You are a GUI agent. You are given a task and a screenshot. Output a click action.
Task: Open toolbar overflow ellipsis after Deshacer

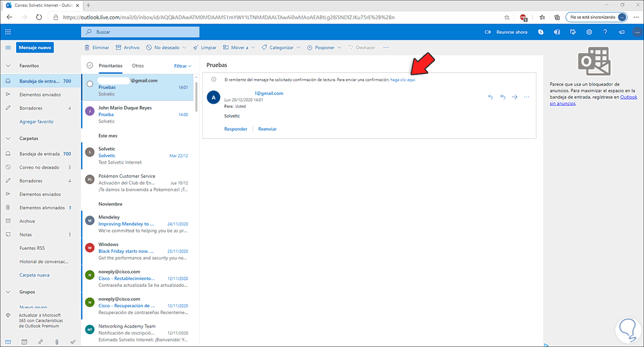click(385, 47)
